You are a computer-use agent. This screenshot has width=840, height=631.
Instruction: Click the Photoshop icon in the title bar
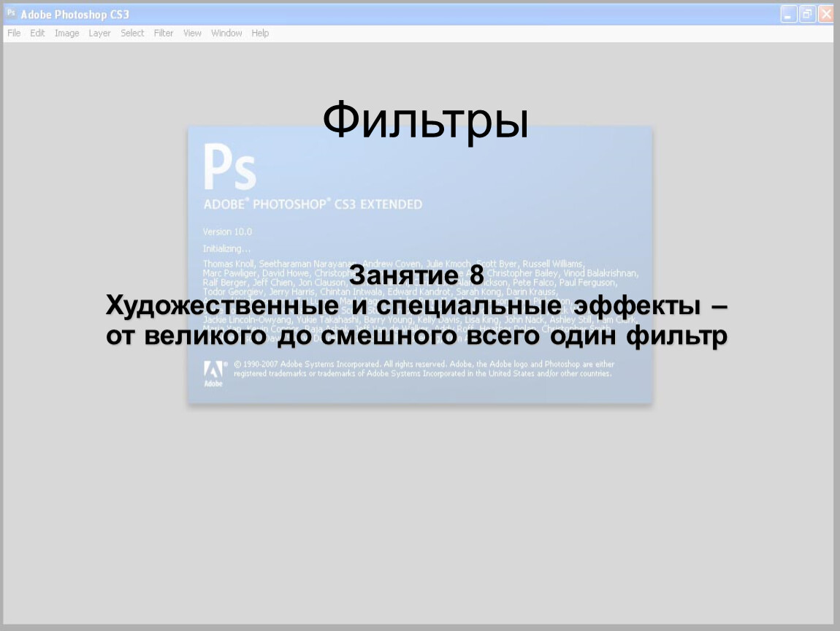tap(11, 13)
